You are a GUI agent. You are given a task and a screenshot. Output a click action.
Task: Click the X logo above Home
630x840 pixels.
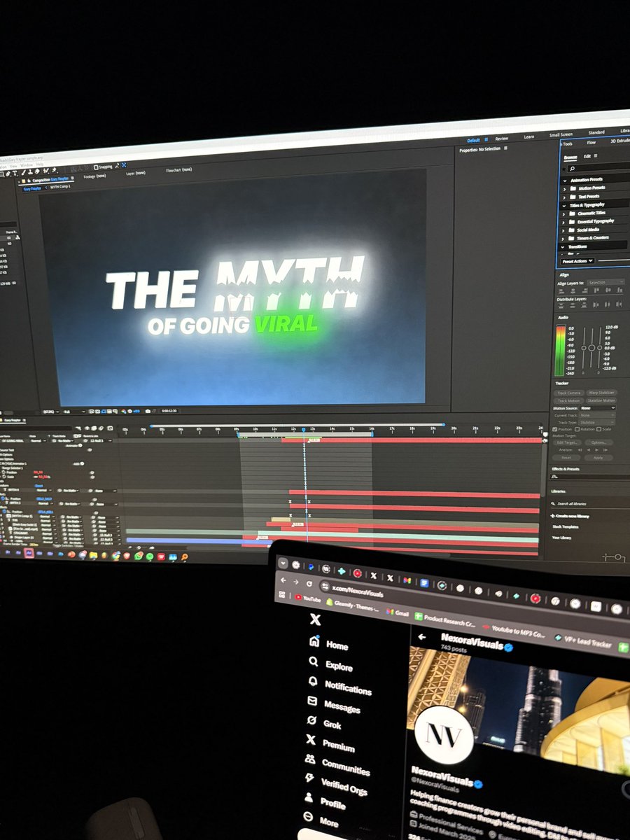coord(316,619)
